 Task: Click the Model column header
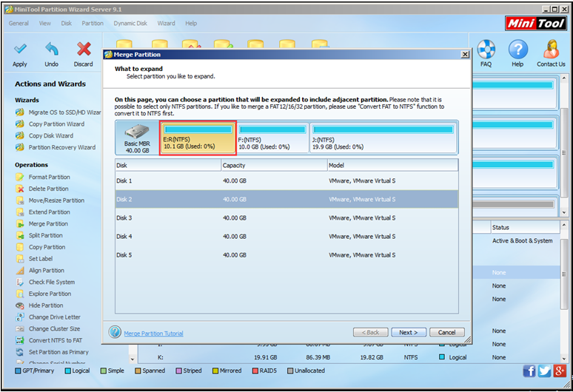pos(392,166)
